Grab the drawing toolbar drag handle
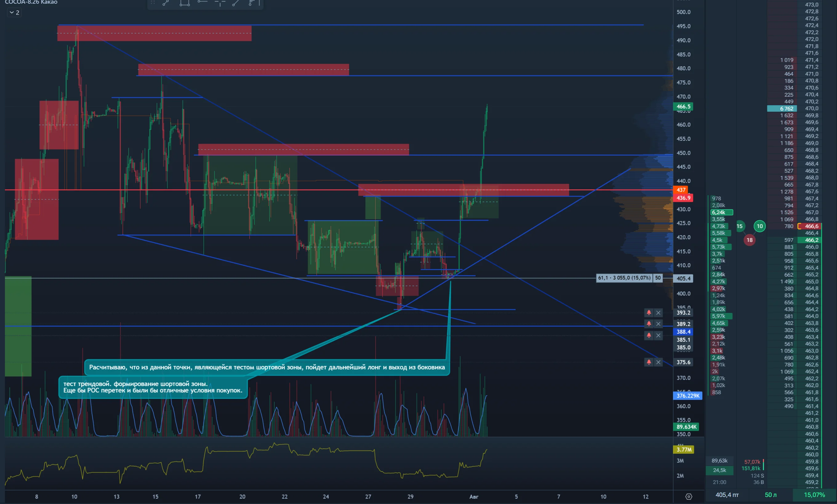Viewport: 837px width, 504px height. pos(153,2)
